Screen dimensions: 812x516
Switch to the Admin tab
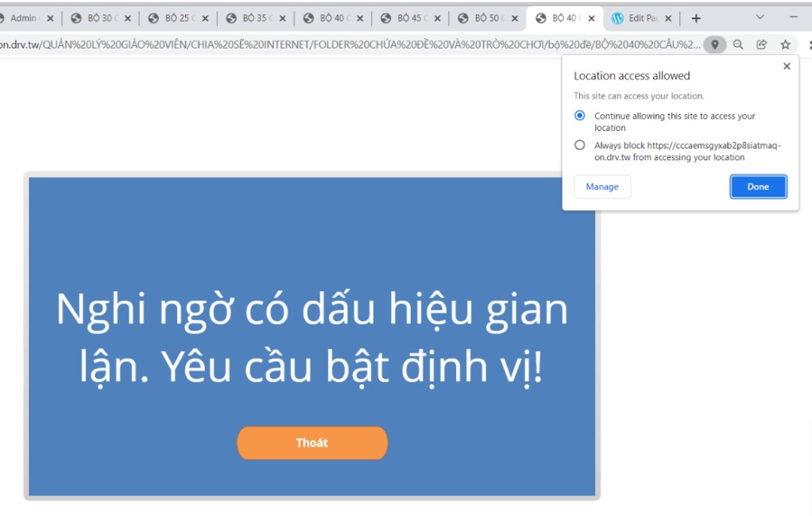point(24,18)
